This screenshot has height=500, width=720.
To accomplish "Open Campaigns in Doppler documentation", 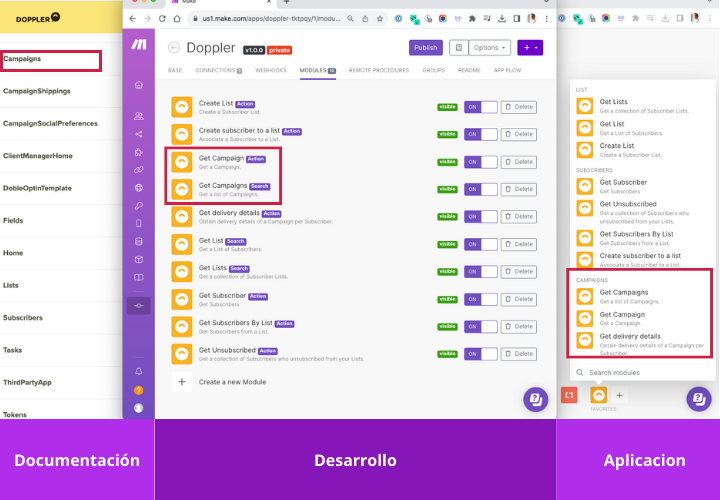I will click(x=22, y=59).
